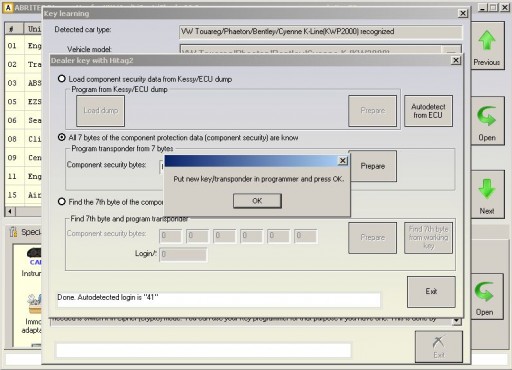Maximize the ABRITES main window
This screenshot has width=512, height=370.
click(494, 8)
